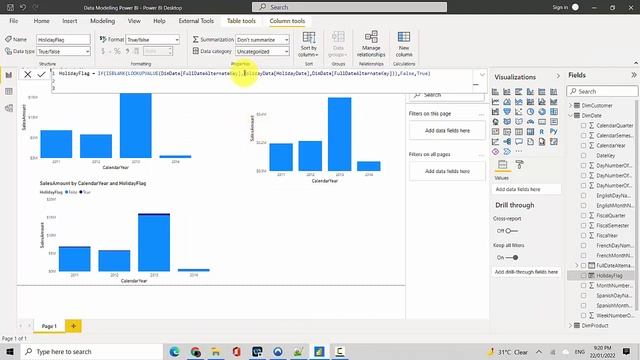Toggle the Keep all filters switch

point(512,258)
